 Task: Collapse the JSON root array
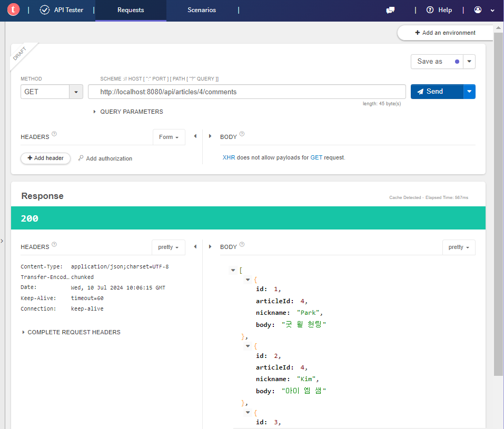233,270
